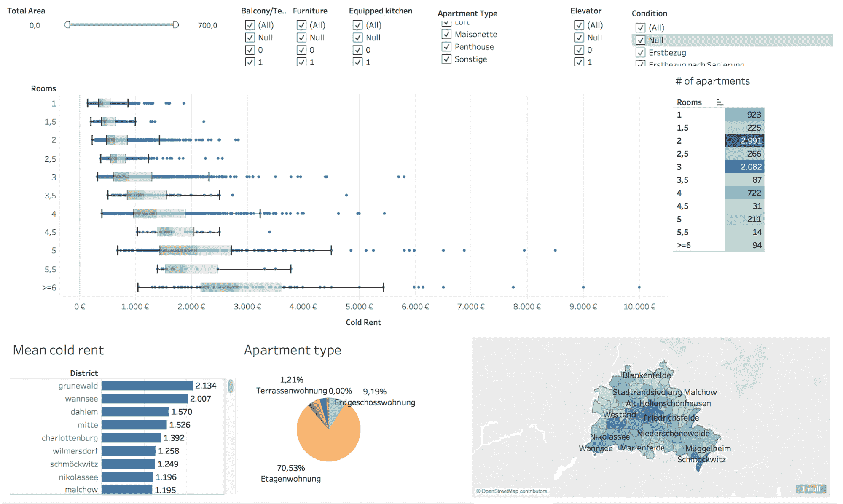Click the left handle of Total Area slider
This screenshot has height=504, width=843.
click(67, 25)
